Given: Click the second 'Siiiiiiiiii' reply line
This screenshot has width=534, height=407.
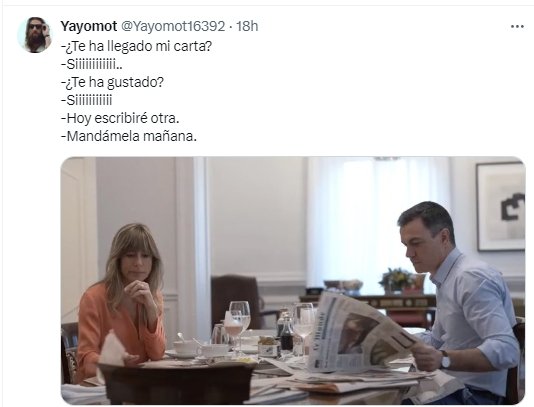Looking at the screenshot, I should click(87, 100).
